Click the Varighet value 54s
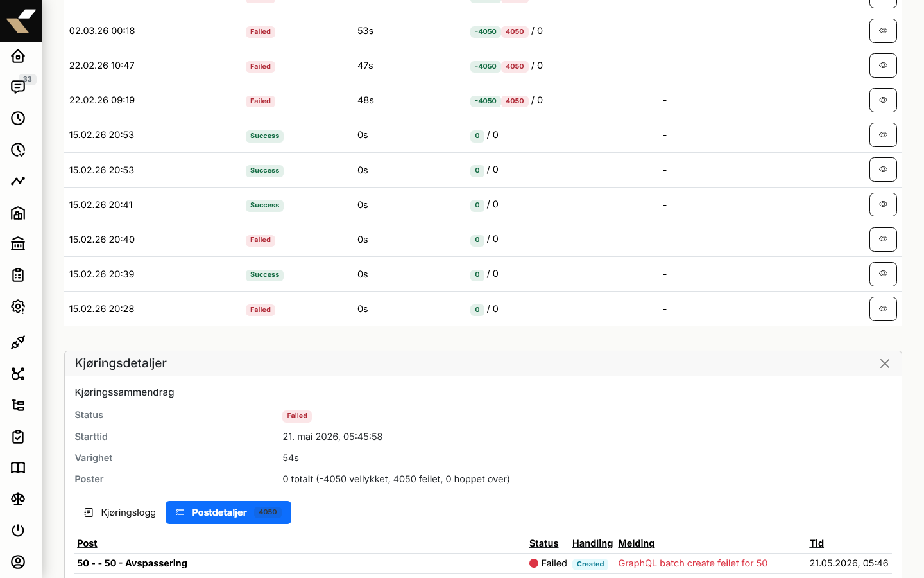 (x=291, y=458)
